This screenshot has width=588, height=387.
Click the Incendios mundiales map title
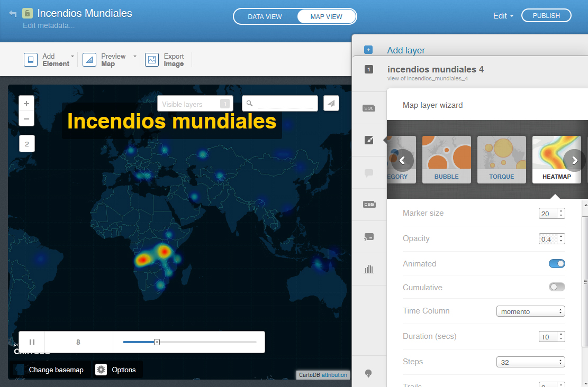click(x=172, y=121)
